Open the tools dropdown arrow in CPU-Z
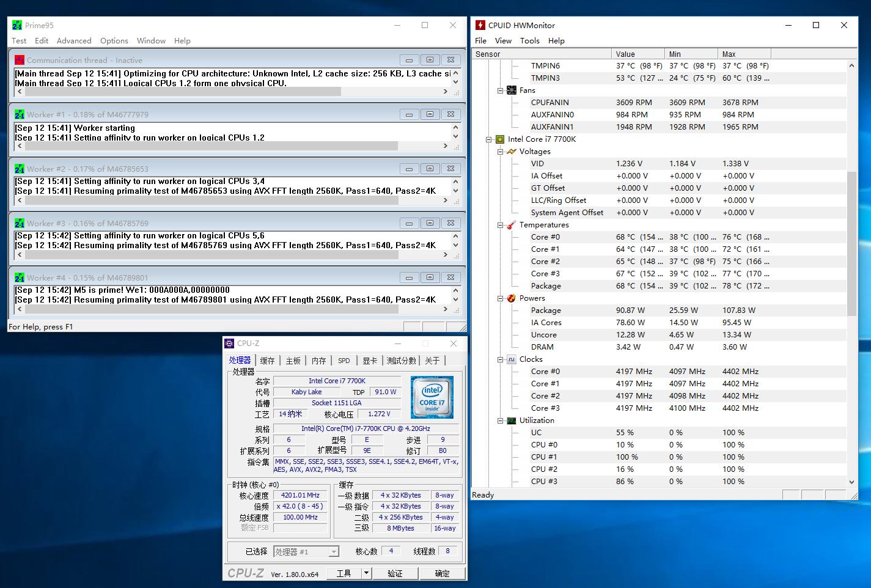 366,573
